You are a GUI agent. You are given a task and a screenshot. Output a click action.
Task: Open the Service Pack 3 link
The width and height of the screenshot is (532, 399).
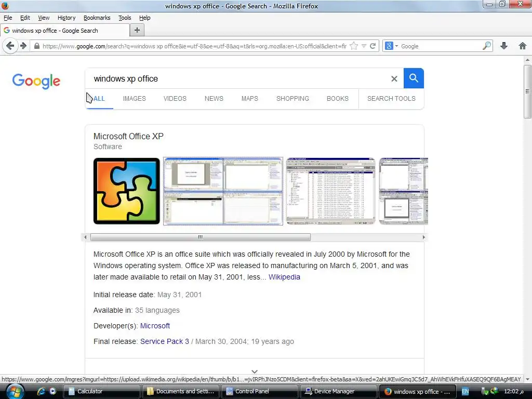coord(165,341)
